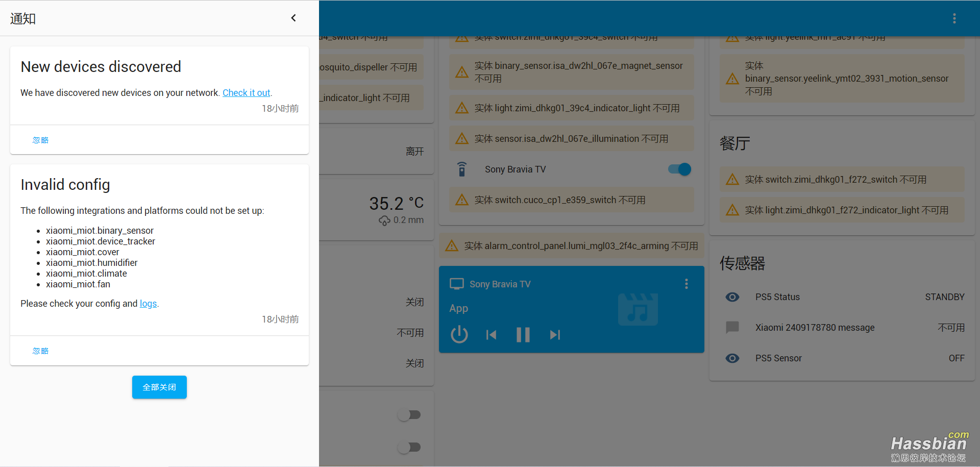
Task: Click the 全部关闭 dismiss all button
Action: click(x=159, y=387)
